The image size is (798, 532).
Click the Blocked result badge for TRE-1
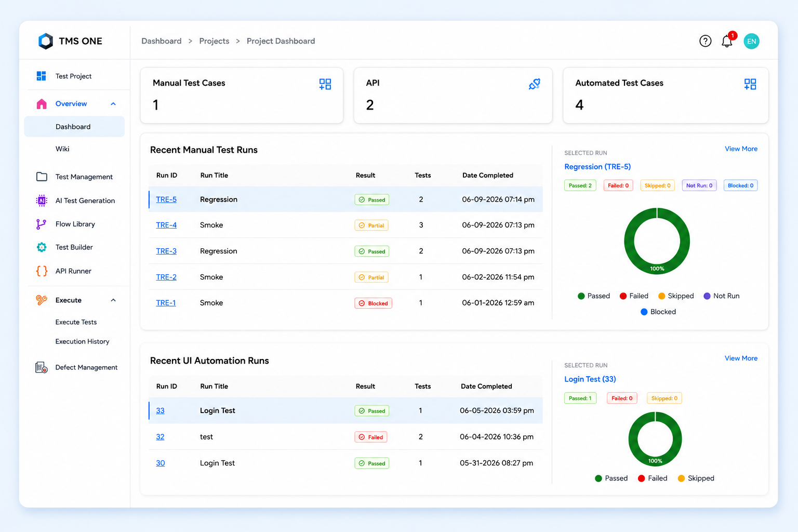[x=373, y=303]
